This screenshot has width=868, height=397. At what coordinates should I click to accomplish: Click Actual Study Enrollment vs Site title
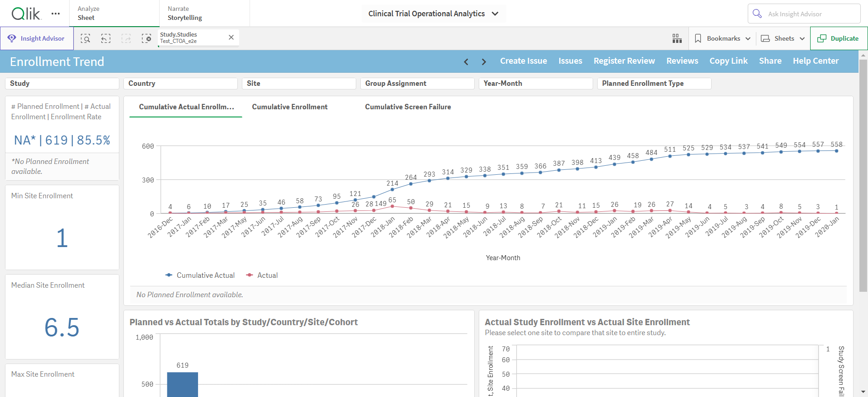[587, 322]
